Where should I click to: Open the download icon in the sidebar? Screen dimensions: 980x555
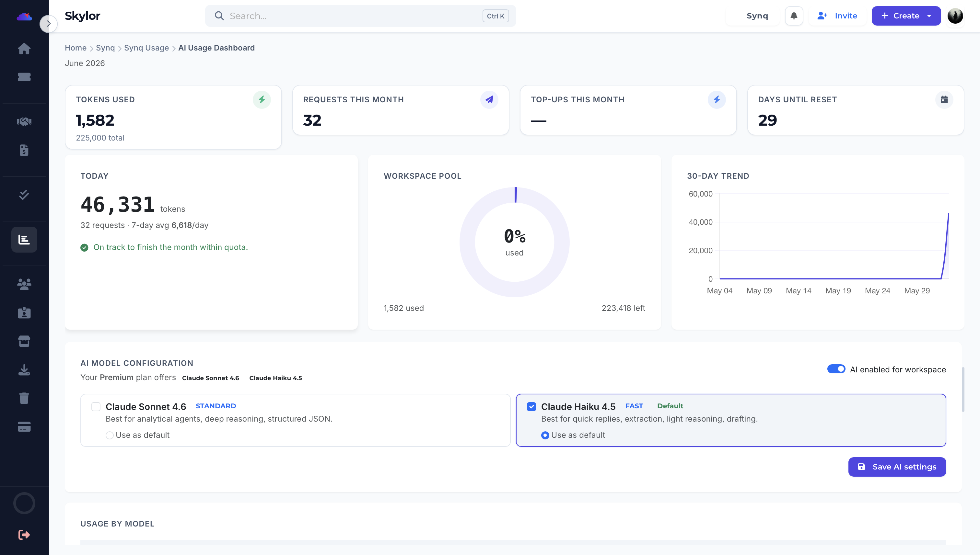[x=24, y=370]
